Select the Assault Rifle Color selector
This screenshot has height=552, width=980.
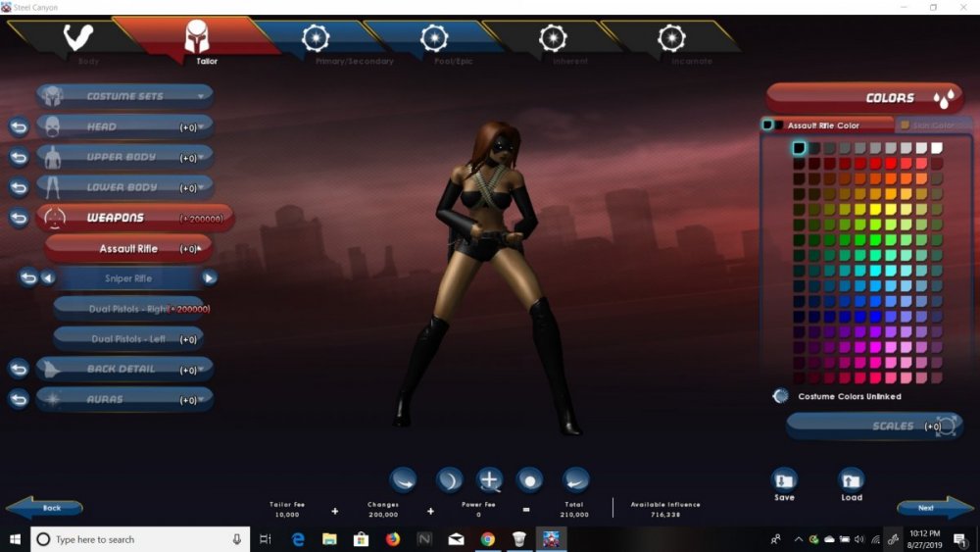click(821, 125)
